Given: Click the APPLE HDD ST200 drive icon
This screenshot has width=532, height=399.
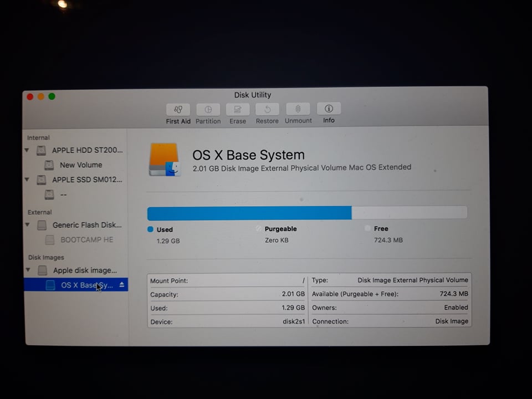Looking at the screenshot, I should click(41, 150).
